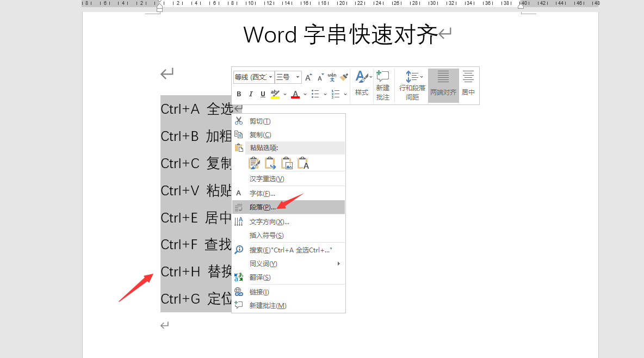Screen dimensions: 644x358
Task: Apply the red font color swatch
Action: pyautogui.click(x=295, y=94)
